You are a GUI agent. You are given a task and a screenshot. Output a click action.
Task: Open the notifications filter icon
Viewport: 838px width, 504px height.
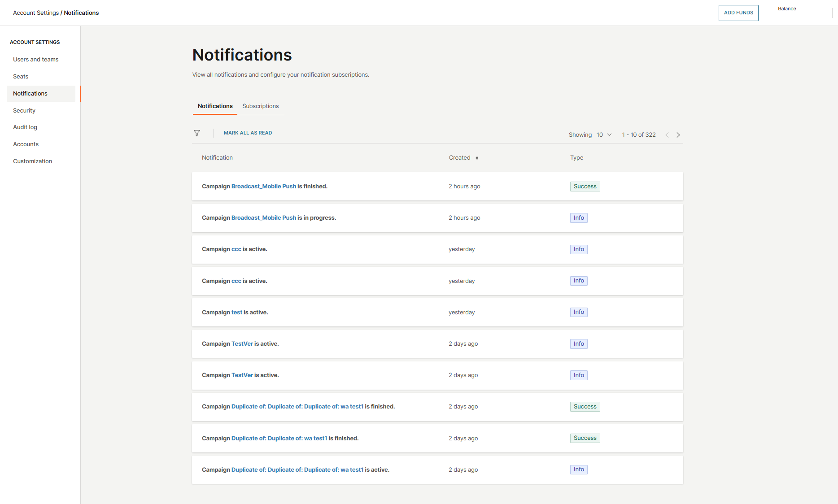197,133
